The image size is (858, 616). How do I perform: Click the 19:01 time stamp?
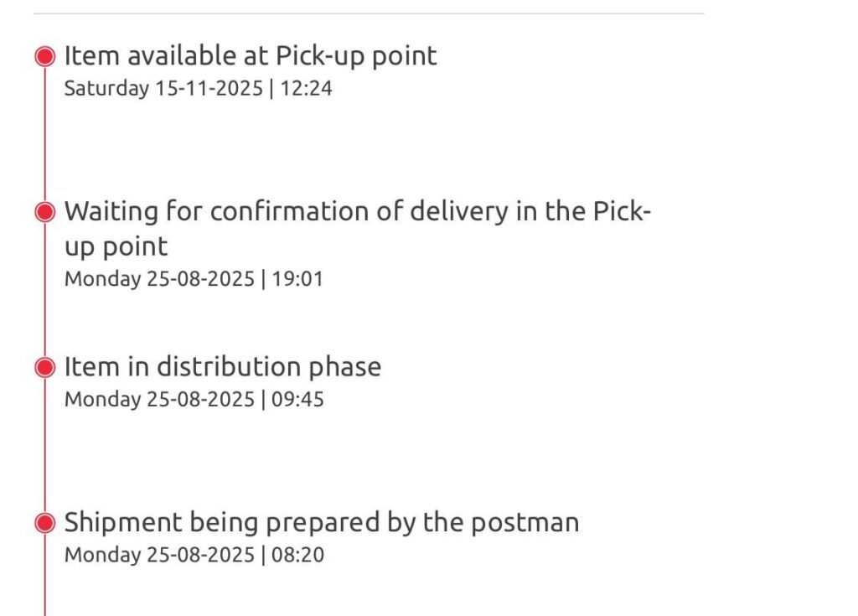click(297, 279)
